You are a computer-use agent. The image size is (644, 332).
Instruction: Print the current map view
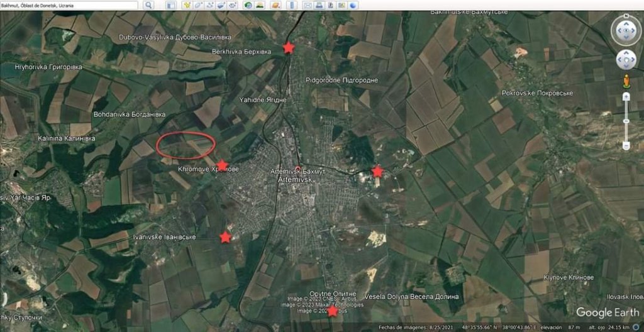pyautogui.click(x=319, y=5)
